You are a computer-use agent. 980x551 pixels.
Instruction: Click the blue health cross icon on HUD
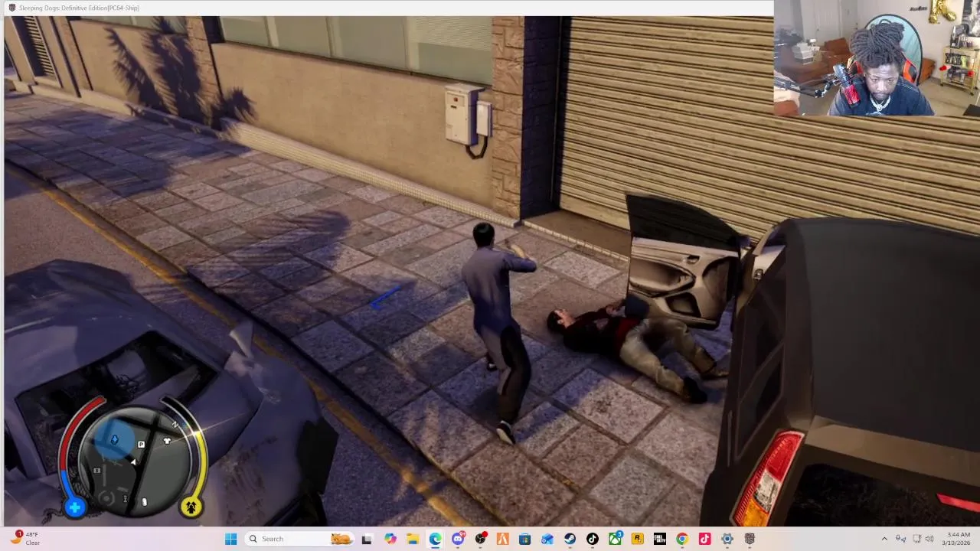pos(75,507)
